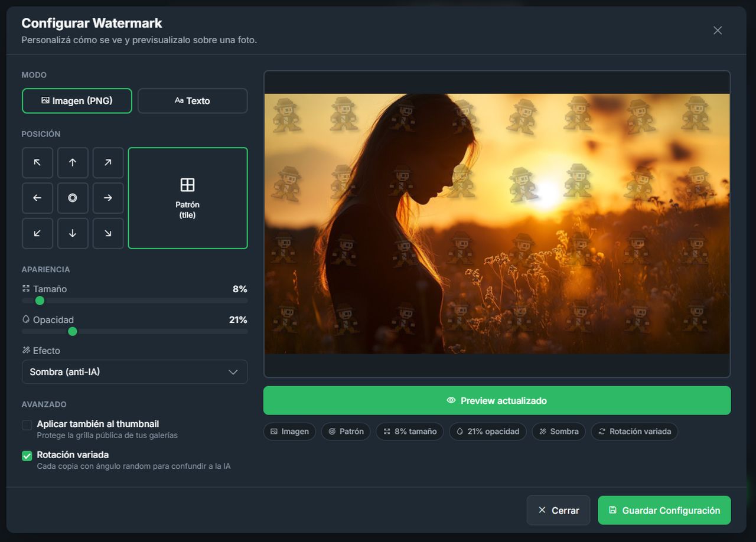Uncheck the Rotación variada checkbox
Image resolution: width=756 pixels, height=542 pixels.
coord(27,456)
